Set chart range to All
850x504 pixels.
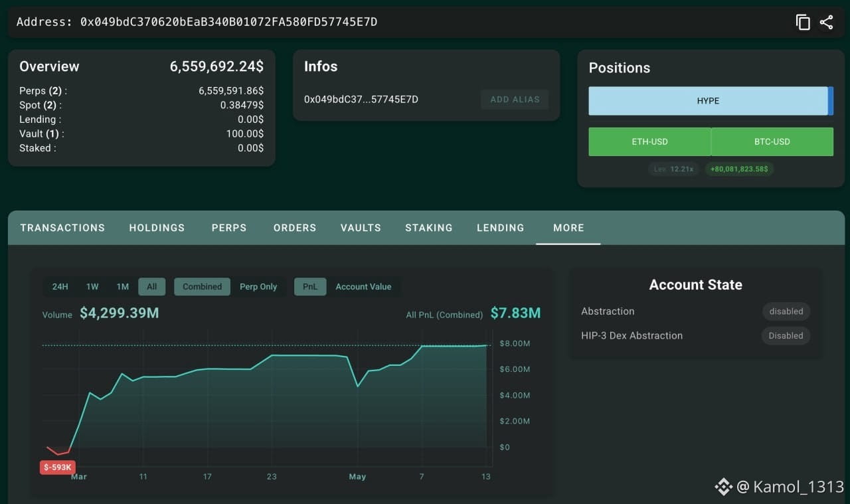point(152,287)
